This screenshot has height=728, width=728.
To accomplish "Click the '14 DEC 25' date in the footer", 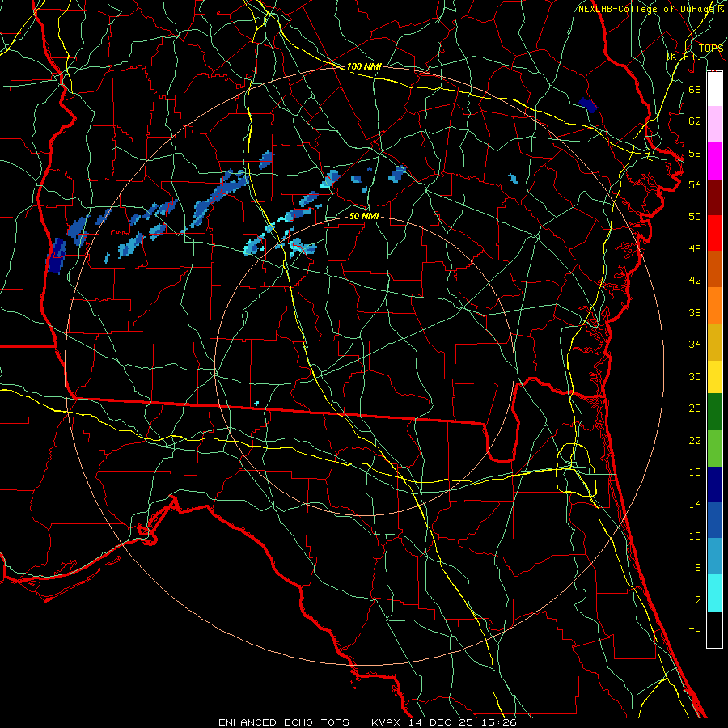I will pos(441,722).
